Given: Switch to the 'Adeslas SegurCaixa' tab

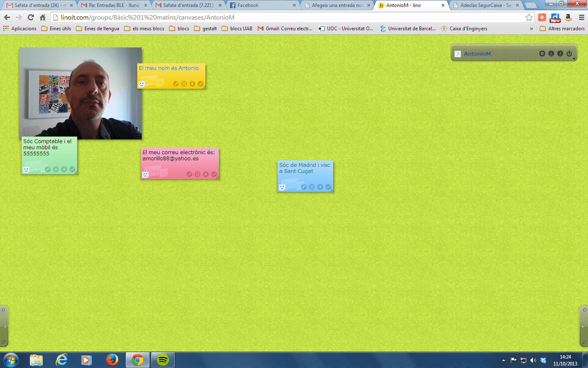Looking at the screenshot, I should pos(485,5).
